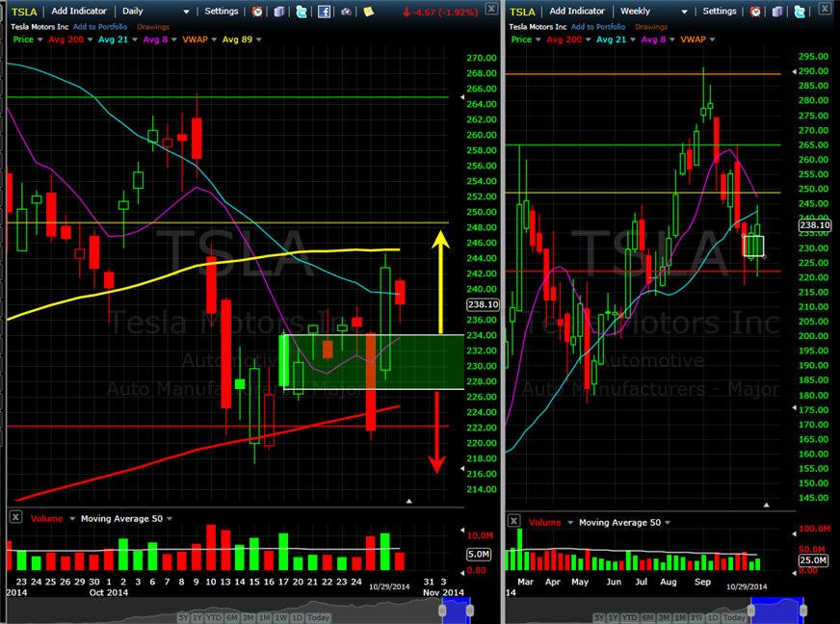Click Add to Portfolio in Daily chart
840x624 pixels.
pyautogui.click(x=100, y=26)
